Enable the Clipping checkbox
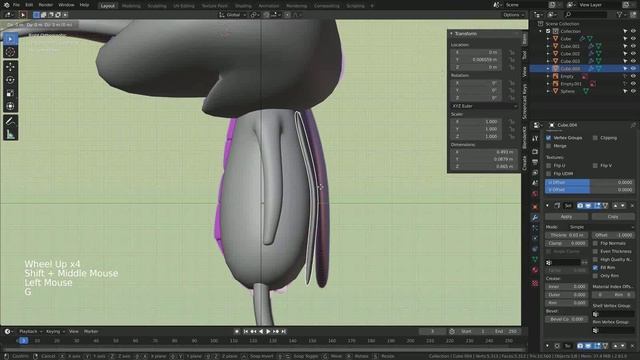 click(595, 138)
